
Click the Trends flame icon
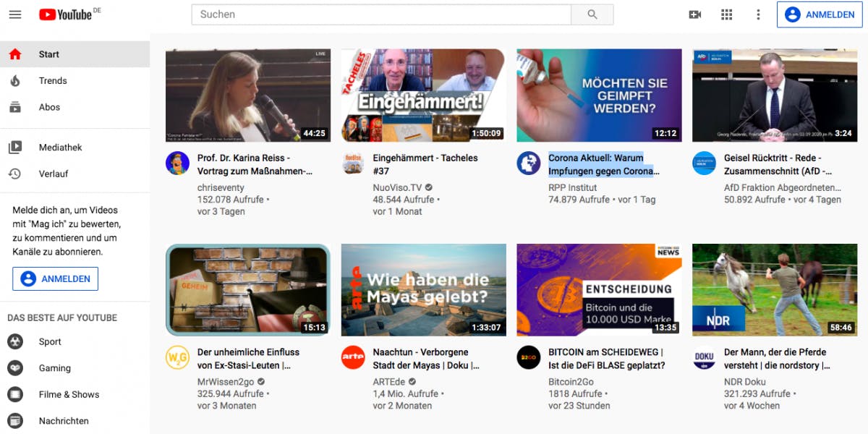tap(15, 81)
